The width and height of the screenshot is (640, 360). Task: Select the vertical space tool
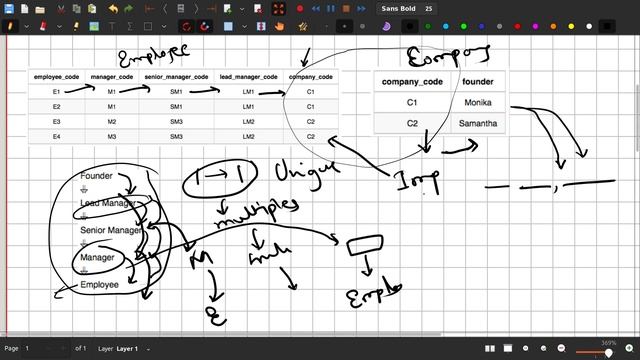261,27
